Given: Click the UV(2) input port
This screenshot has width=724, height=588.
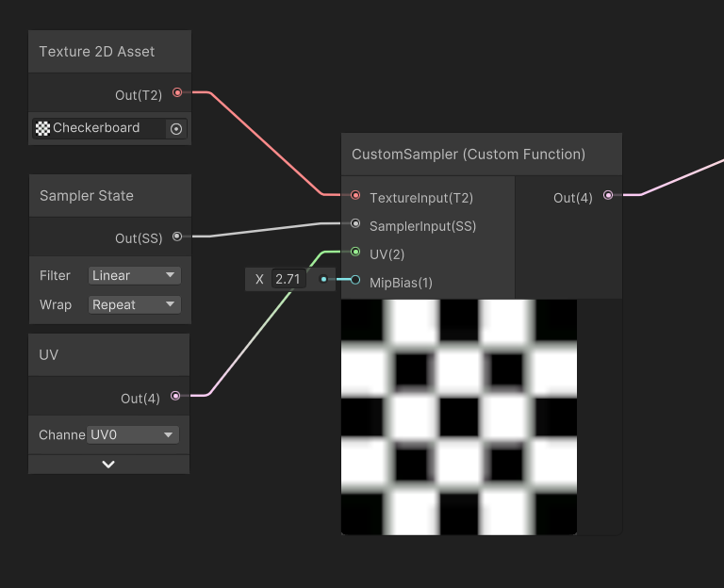Looking at the screenshot, I should [x=355, y=252].
